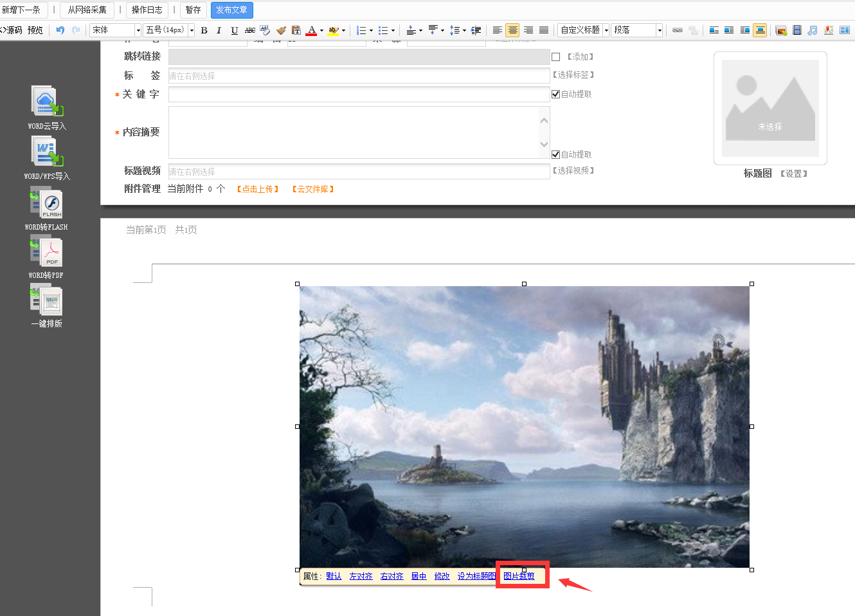Click inside the 关键字 input field

tap(359, 95)
